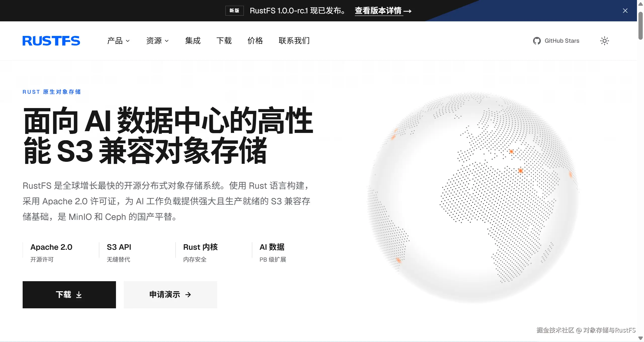Open the GitHub octocat icon
This screenshot has width=644, height=342.
click(x=537, y=41)
